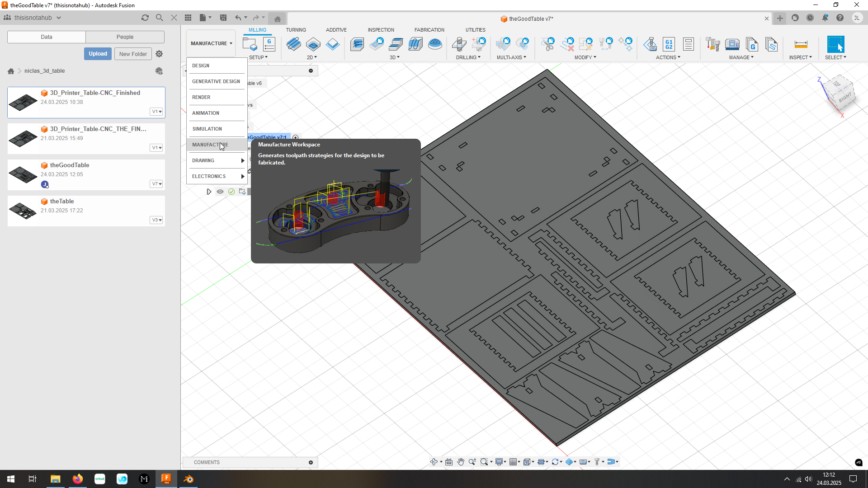Switch to the TURNING tab

tap(296, 30)
